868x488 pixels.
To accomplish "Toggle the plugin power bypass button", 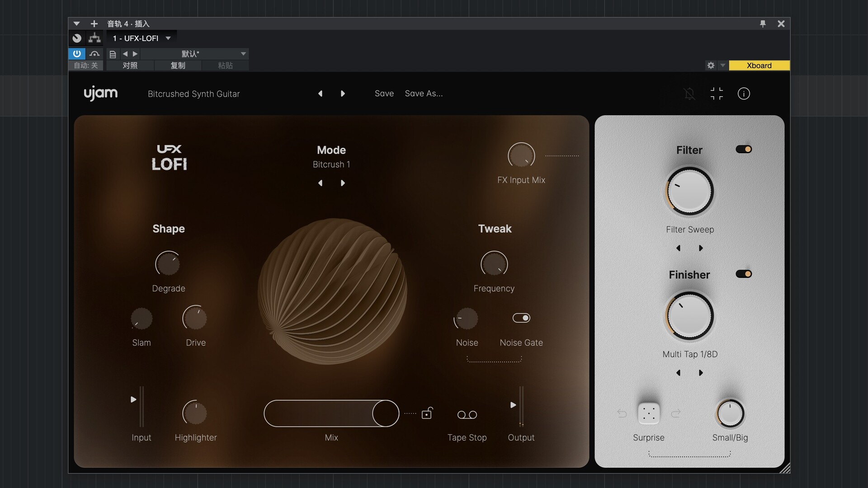I will (x=77, y=54).
